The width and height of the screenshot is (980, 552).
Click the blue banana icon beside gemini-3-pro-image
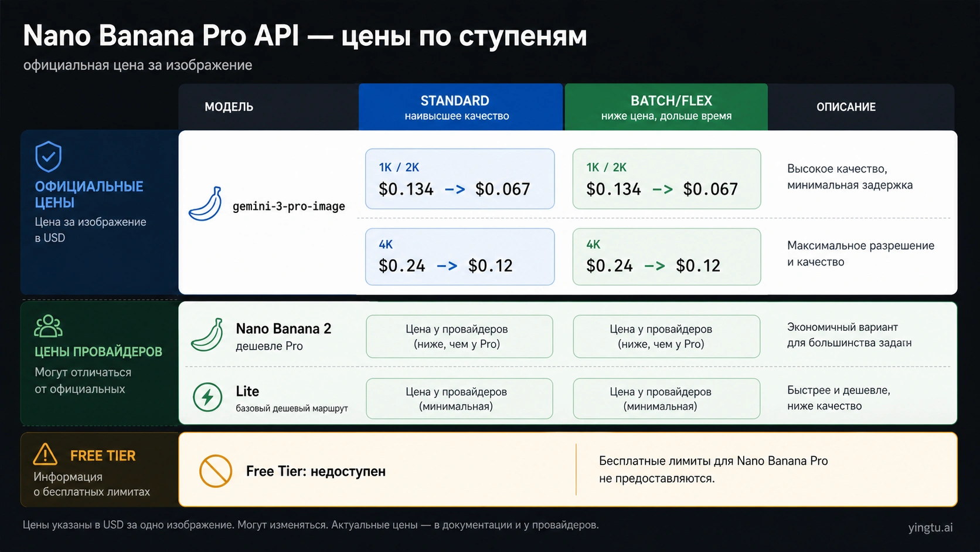(205, 204)
